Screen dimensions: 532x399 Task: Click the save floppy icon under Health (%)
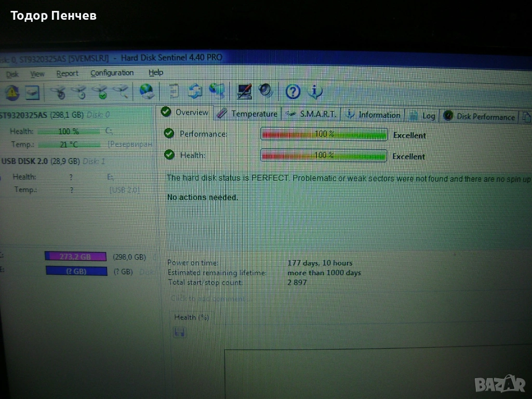click(180, 332)
